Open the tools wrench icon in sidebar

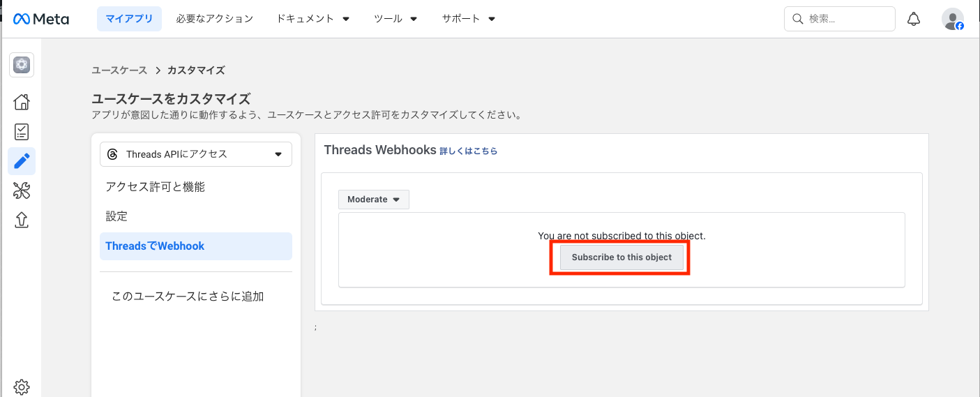click(22, 190)
